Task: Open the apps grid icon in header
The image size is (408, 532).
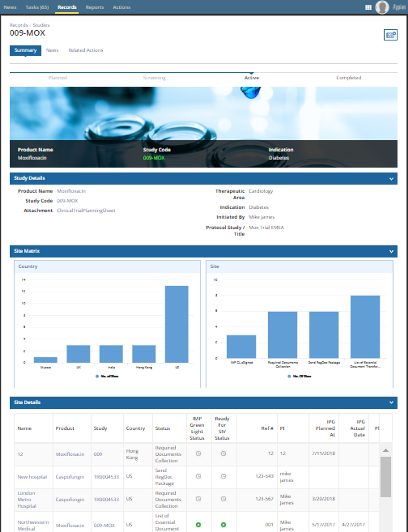Action: (x=368, y=7)
